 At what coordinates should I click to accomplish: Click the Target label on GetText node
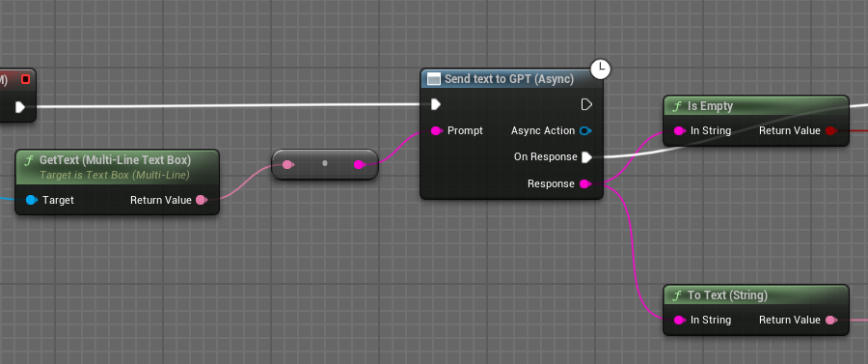[x=58, y=200]
